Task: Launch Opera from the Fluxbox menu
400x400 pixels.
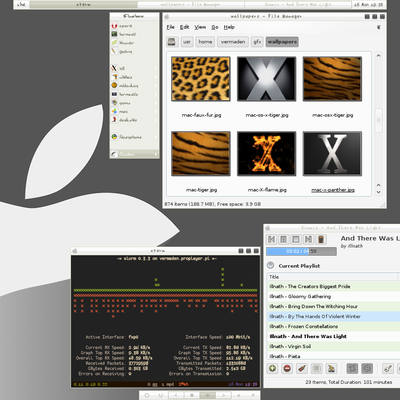Action: point(135,26)
